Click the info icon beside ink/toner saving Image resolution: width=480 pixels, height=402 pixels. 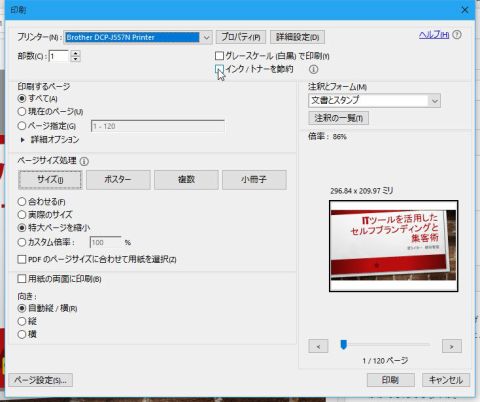[x=314, y=69]
